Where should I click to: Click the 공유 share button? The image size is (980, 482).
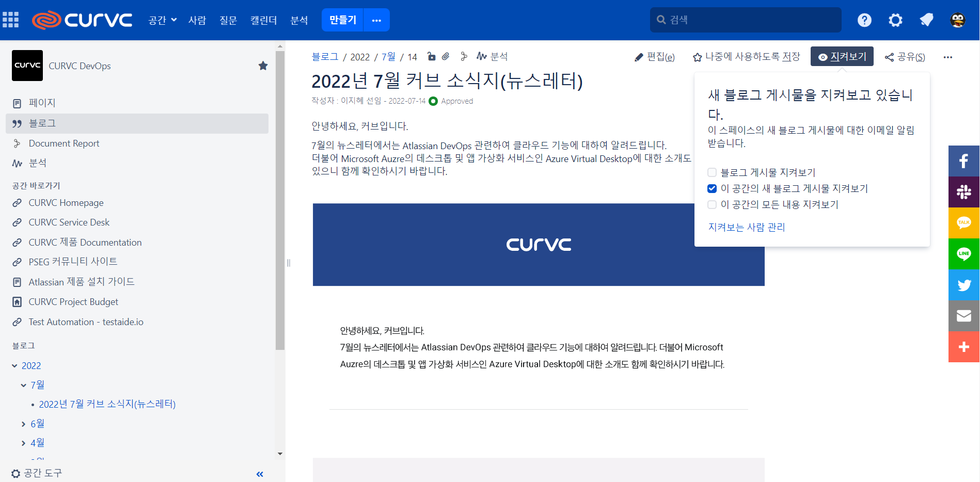905,57
